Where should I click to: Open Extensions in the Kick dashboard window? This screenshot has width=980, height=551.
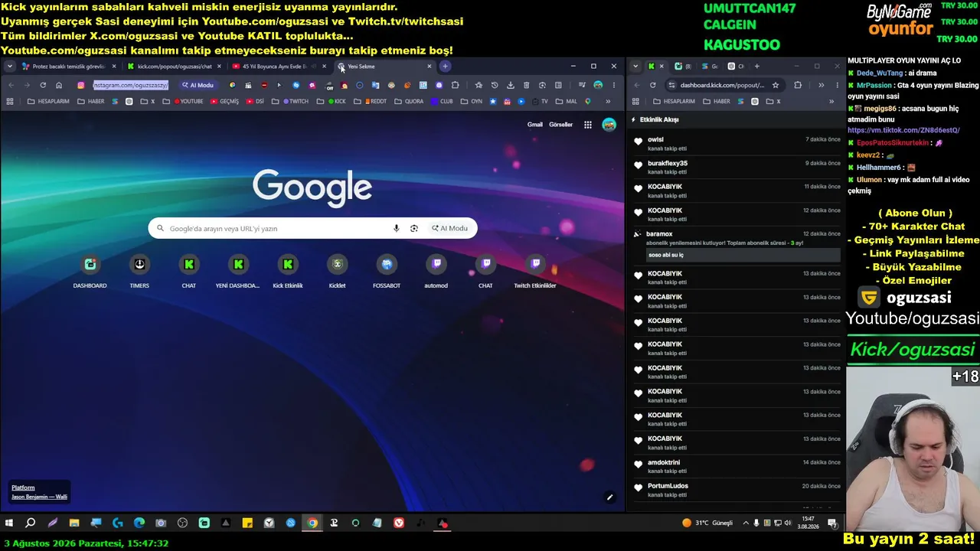click(x=798, y=85)
